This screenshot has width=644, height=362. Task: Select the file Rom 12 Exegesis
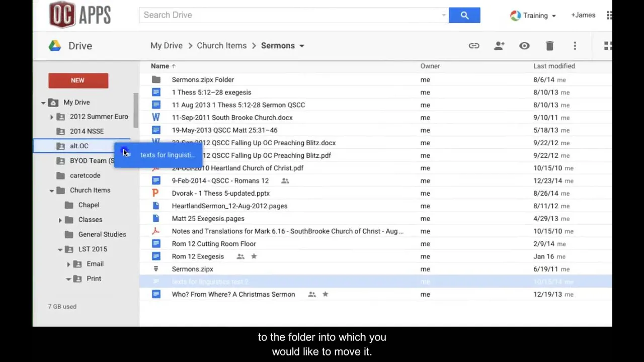pos(198,256)
